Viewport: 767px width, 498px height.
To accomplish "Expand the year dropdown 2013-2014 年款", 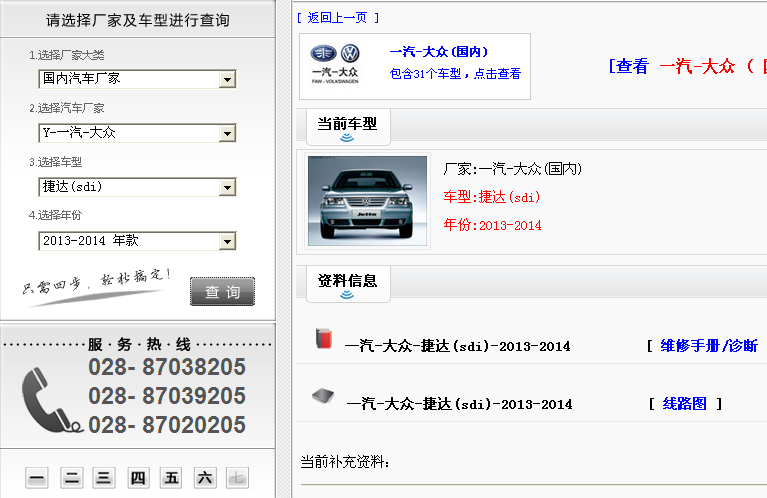I will (137, 241).
